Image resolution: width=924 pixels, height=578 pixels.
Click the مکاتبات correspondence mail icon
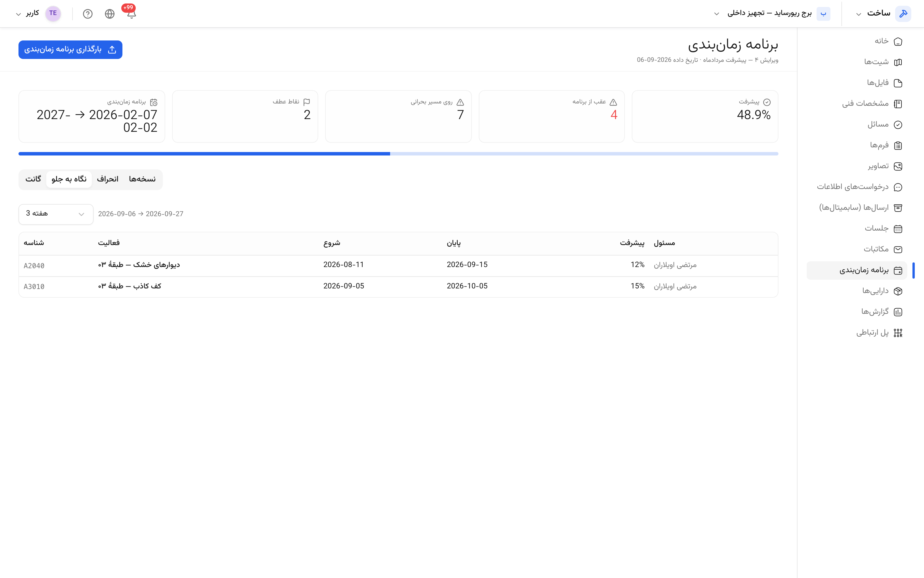tap(898, 250)
